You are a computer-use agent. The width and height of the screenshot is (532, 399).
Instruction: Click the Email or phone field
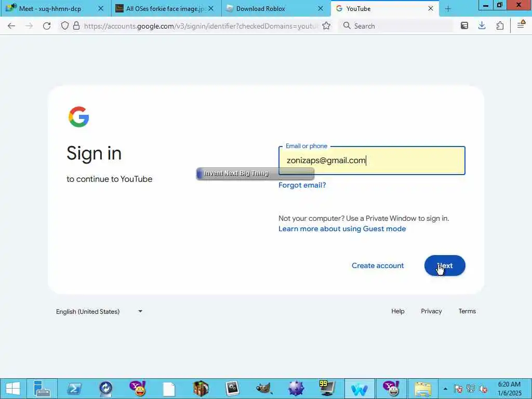point(372,161)
